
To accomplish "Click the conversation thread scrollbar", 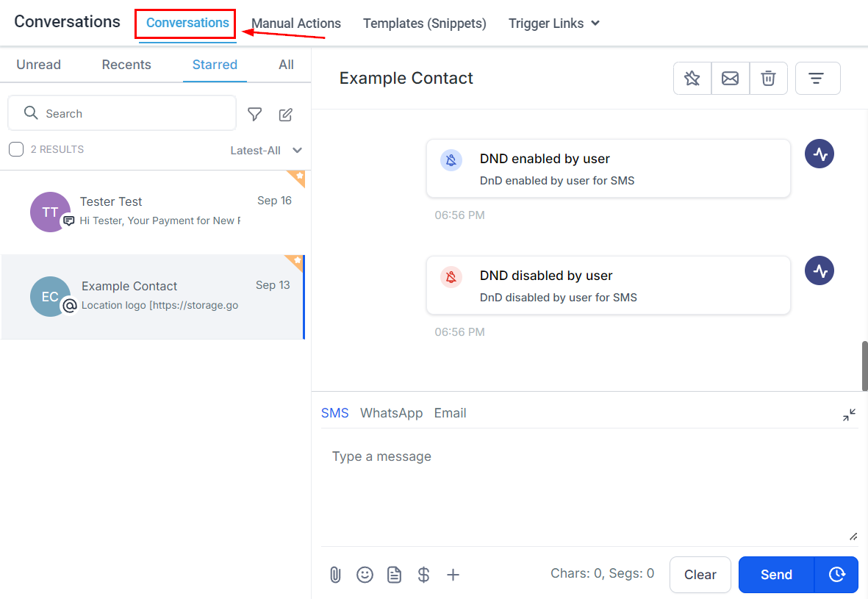I will (864, 365).
